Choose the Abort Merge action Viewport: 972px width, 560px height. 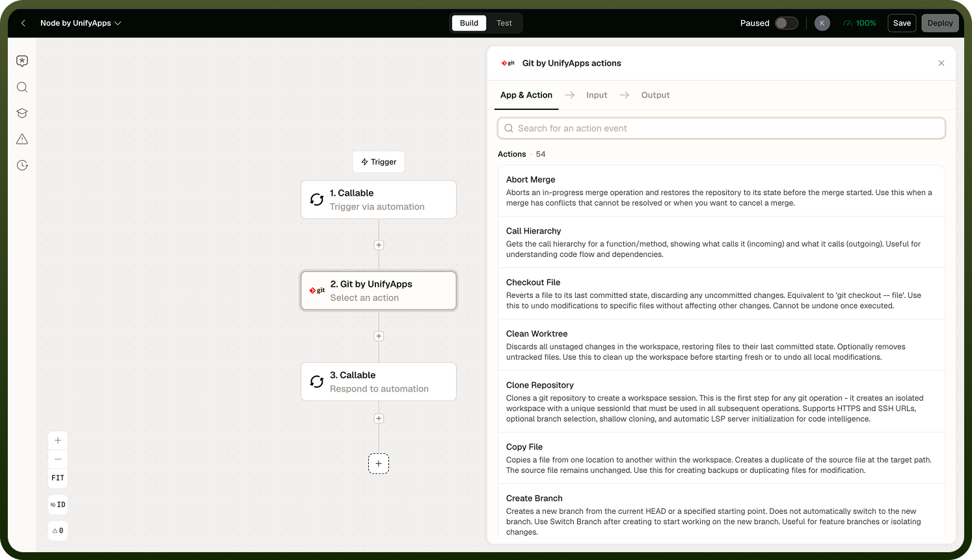click(x=721, y=191)
